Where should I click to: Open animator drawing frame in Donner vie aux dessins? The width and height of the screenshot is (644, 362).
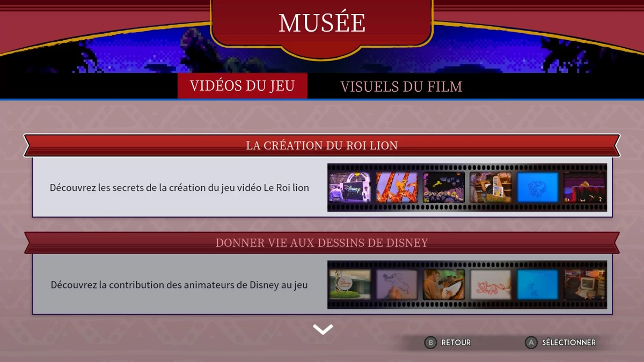pos(443,284)
